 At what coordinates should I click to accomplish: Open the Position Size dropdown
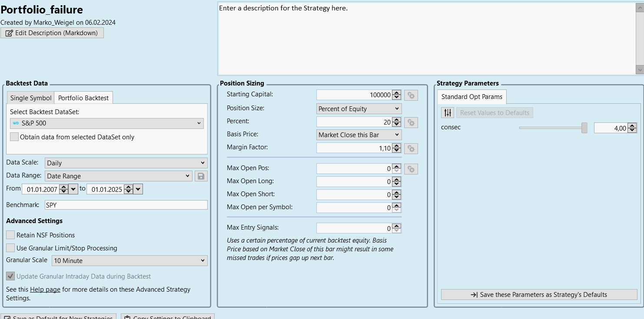pyautogui.click(x=359, y=109)
